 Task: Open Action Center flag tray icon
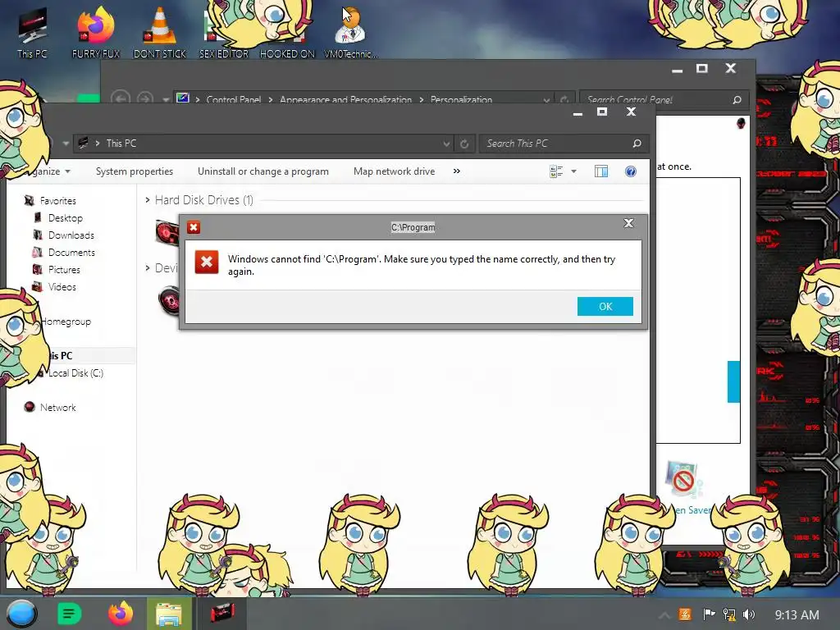pos(709,614)
